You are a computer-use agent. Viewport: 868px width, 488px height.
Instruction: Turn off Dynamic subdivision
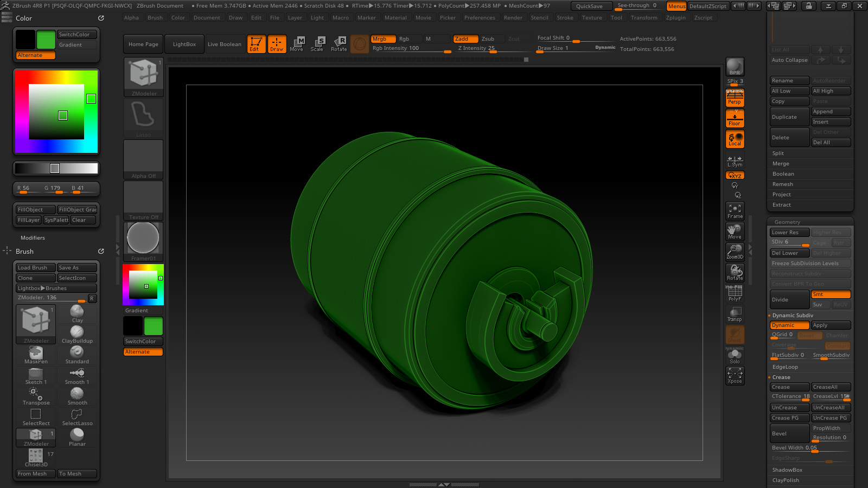click(789, 325)
